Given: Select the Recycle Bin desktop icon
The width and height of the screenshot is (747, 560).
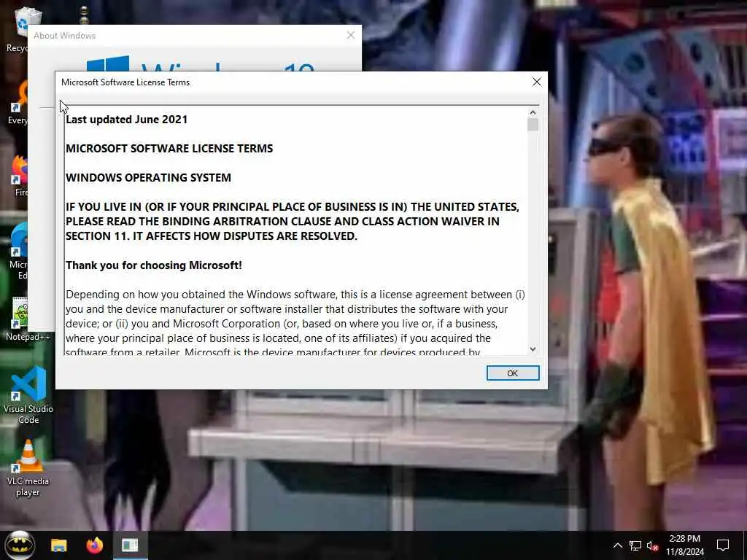Looking at the screenshot, I should point(18,29).
